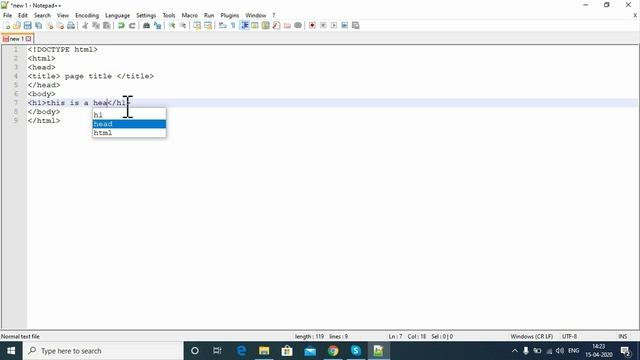Open the Windows Start menu
The image size is (640, 360).
[11, 351]
